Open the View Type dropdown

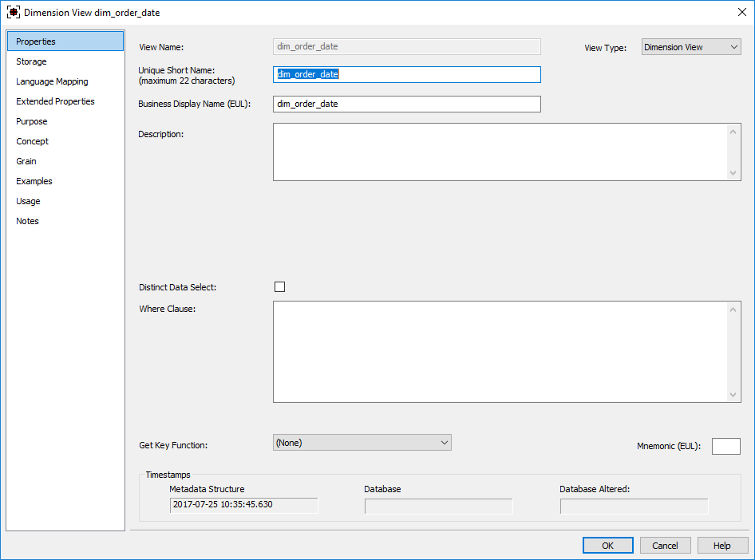pyautogui.click(x=691, y=47)
